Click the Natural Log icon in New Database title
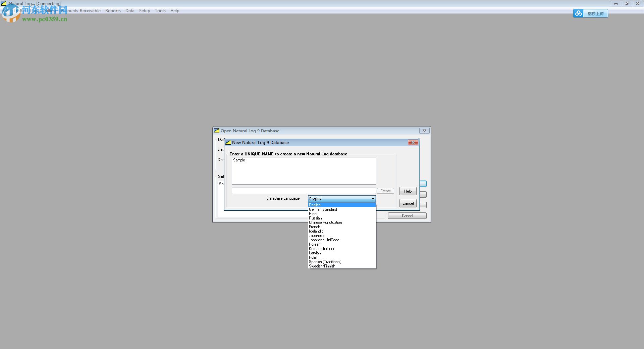The height and width of the screenshot is (349, 644). 228,143
